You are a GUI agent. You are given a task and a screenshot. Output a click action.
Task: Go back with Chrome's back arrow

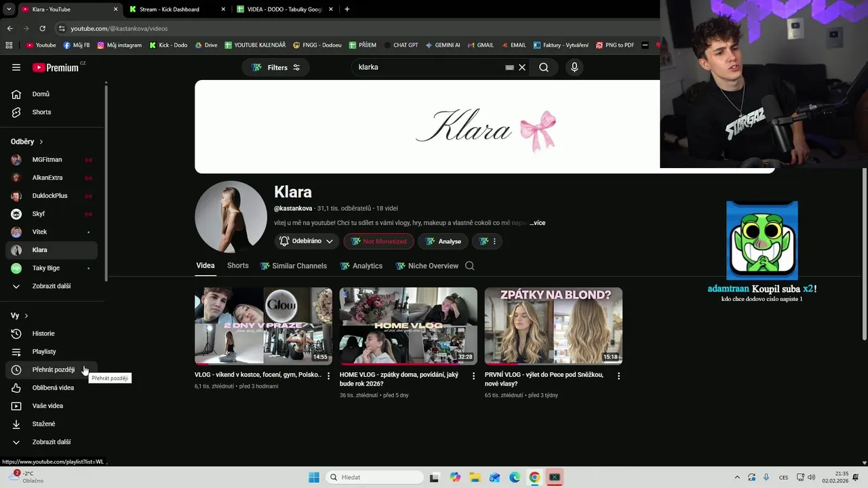click(x=9, y=28)
